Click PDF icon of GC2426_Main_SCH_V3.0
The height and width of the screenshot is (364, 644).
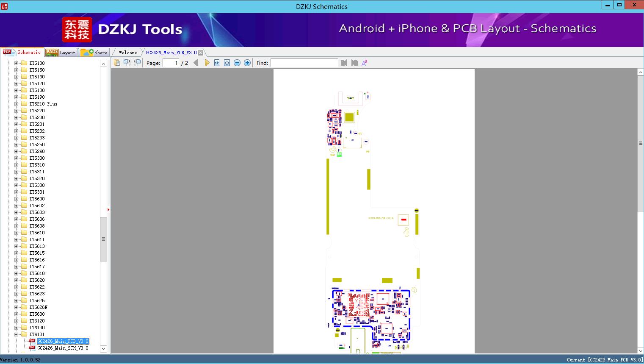coord(32,348)
